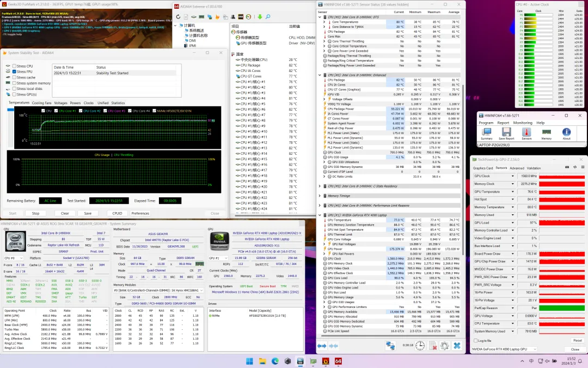Click the refresh icon in AIDA64 toolbar
The image size is (588, 368).
(x=178, y=17)
